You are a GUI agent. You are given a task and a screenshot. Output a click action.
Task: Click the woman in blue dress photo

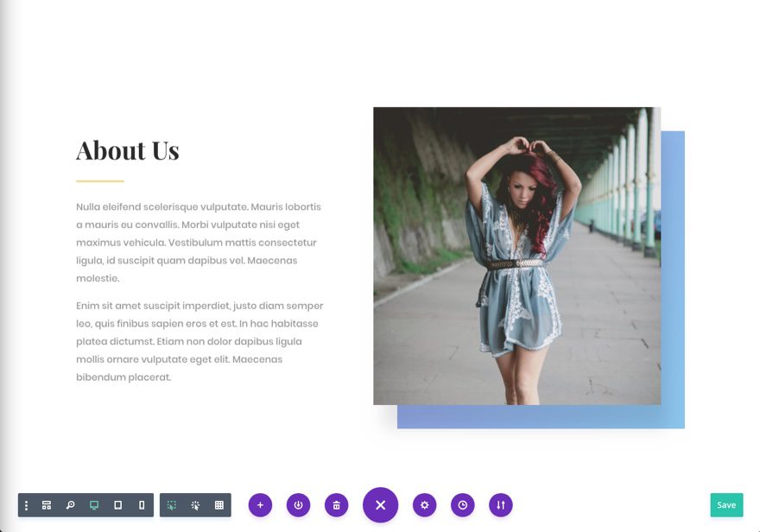tap(516, 256)
